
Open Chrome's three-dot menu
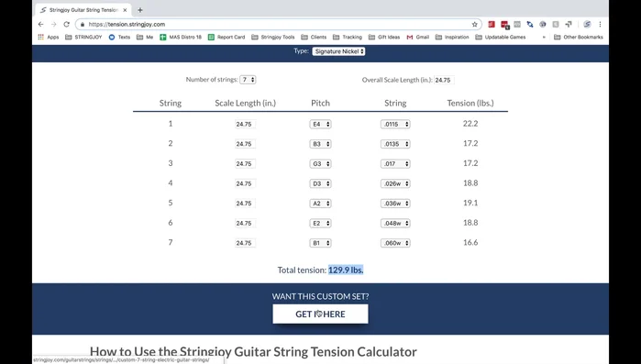tap(600, 25)
